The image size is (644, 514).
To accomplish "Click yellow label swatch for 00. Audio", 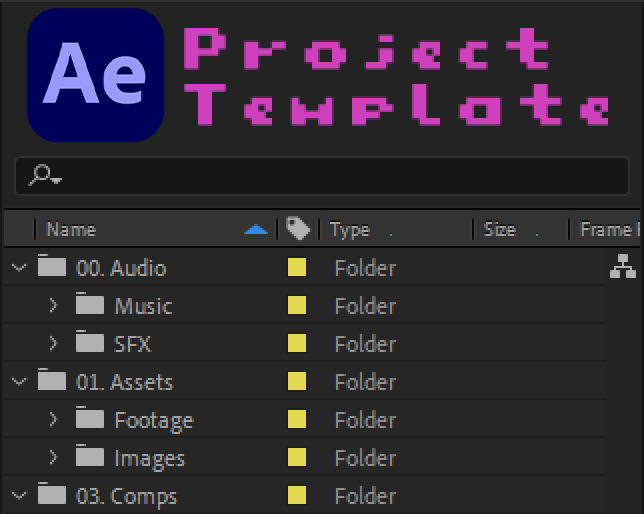I will click(297, 267).
